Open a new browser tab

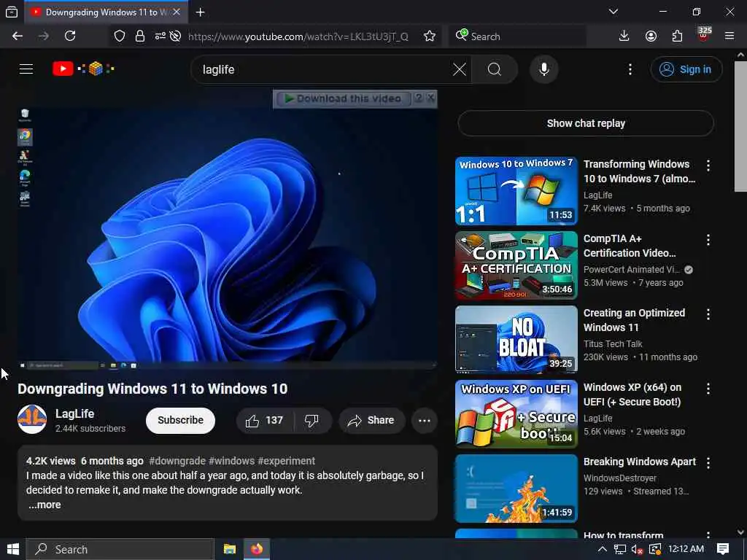200,12
